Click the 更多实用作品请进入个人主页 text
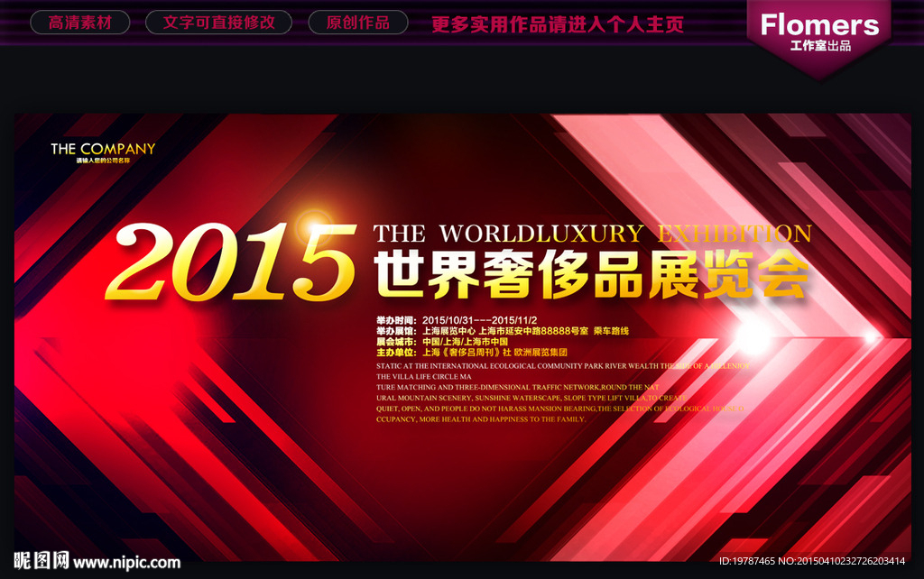Screen dimensions: 924x579 [558, 24]
